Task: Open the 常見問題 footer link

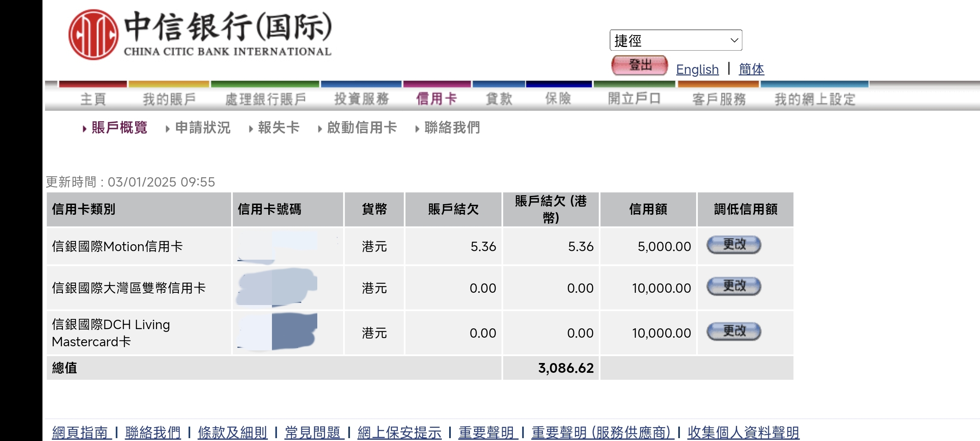Action: pos(314,432)
